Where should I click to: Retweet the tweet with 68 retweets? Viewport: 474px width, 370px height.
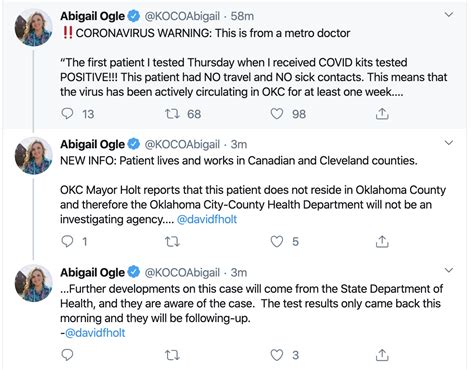tap(172, 114)
